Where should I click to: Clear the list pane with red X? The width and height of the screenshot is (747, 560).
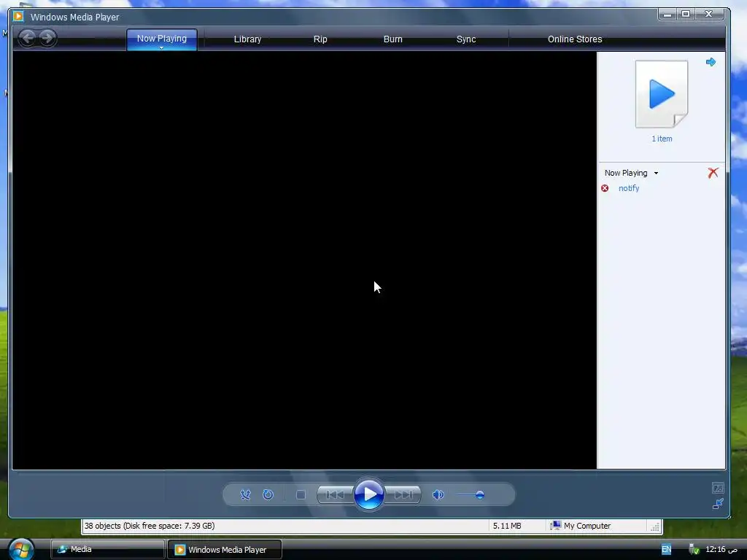(713, 172)
